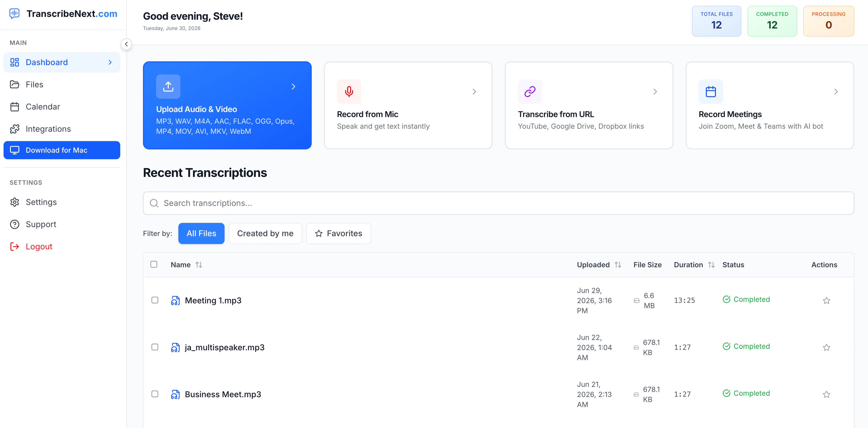Click the 13:25 duration value
This screenshot has width=868, height=428.
684,301
